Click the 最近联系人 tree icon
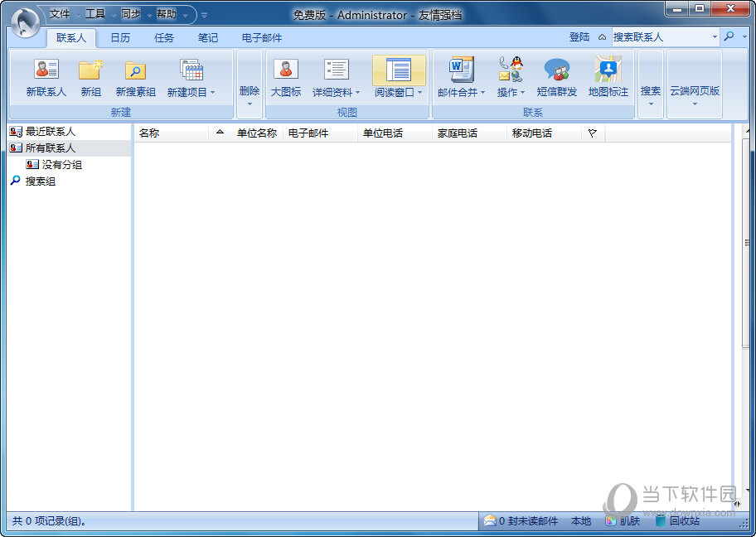This screenshot has width=756, height=537. 16,132
